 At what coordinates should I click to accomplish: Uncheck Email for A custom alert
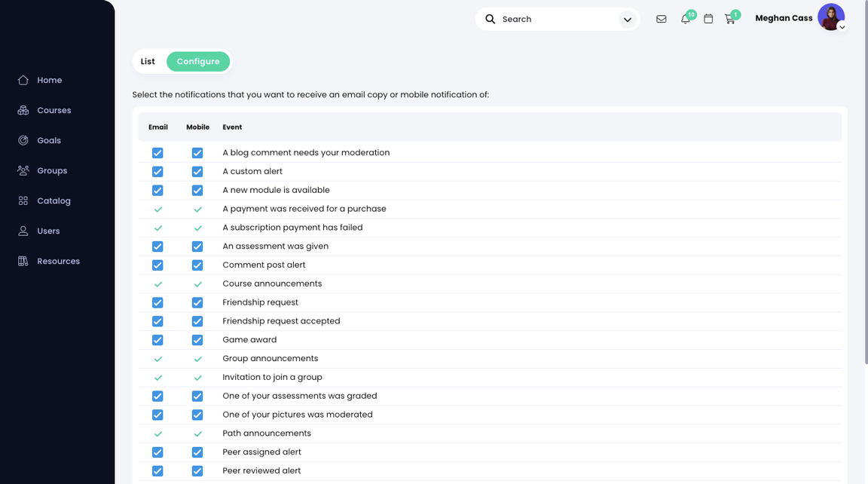tap(157, 171)
